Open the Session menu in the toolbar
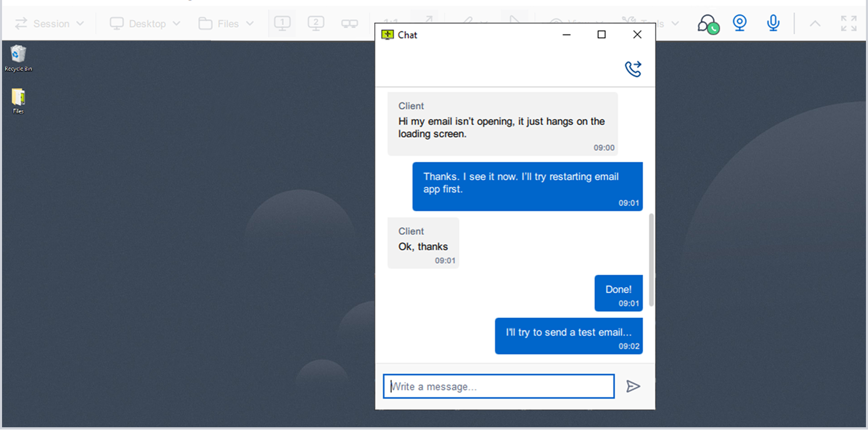 (x=49, y=23)
